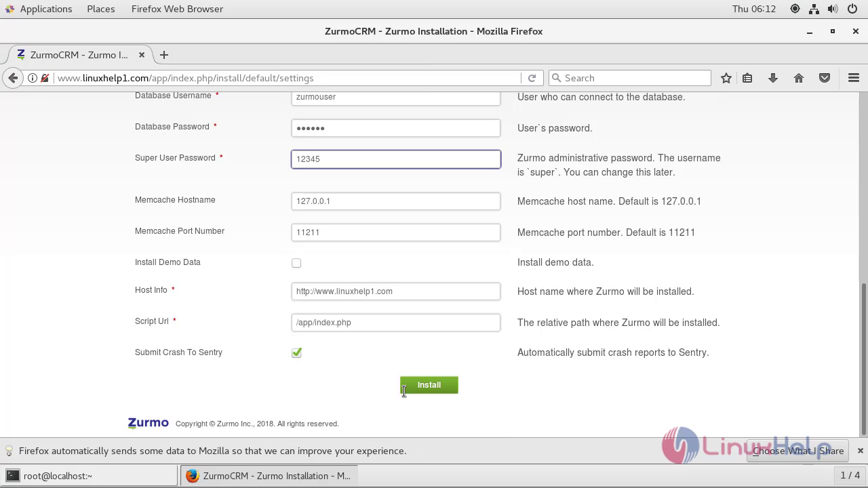Click the green Install button
Image resolution: width=868 pixels, height=488 pixels.
click(x=429, y=385)
